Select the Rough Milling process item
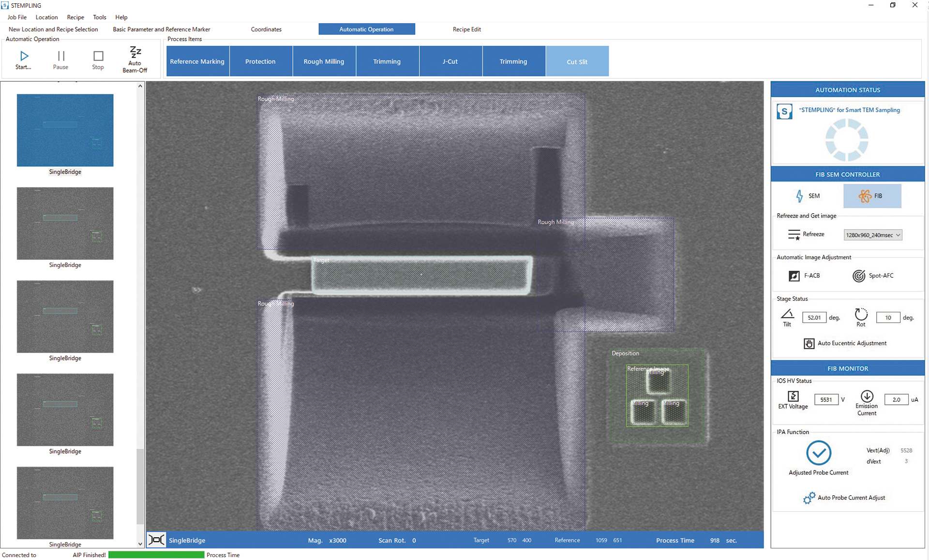 point(324,61)
